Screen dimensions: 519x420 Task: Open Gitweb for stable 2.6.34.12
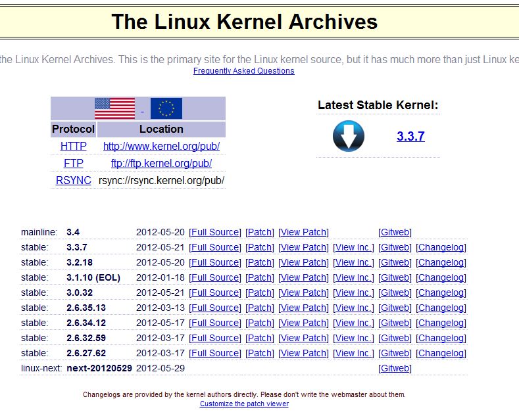395,323
